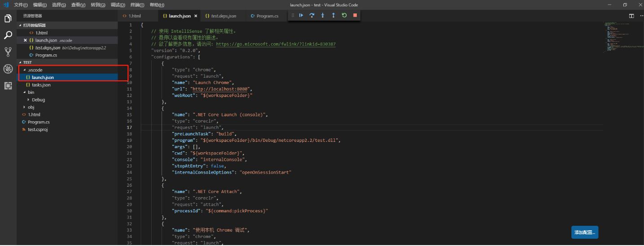Open the Source Control view

pos(8,52)
